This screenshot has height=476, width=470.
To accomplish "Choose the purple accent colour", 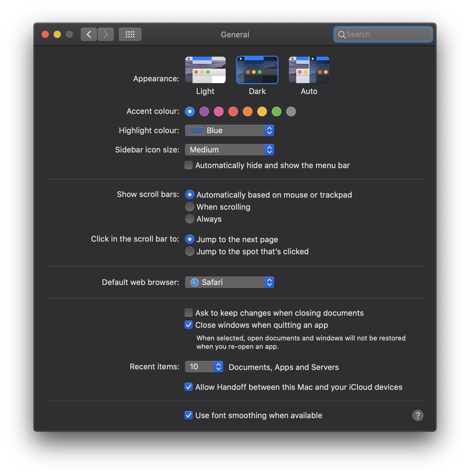I will tap(204, 111).
